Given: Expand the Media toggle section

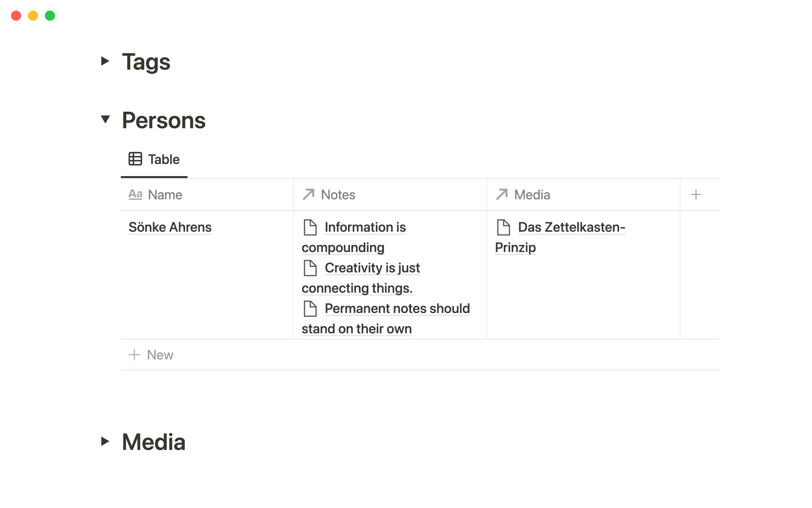Looking at the screenshot, I should click(x=105, y=442).
